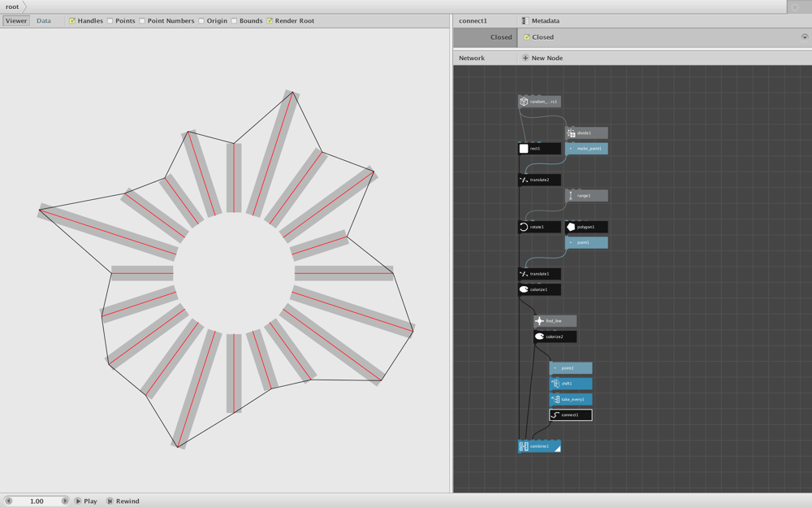Switch to the Viewer tab

pos(16,21)
